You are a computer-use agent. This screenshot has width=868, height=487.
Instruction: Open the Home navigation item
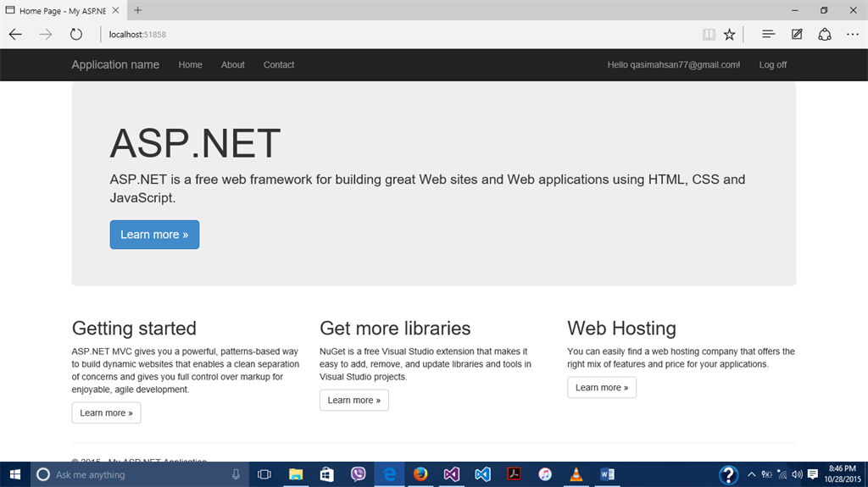(x=190, y=64)
